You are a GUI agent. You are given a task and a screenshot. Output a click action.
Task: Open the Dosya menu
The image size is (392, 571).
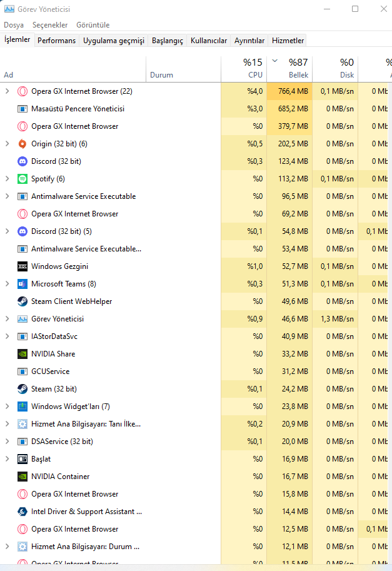click(14, 25)
